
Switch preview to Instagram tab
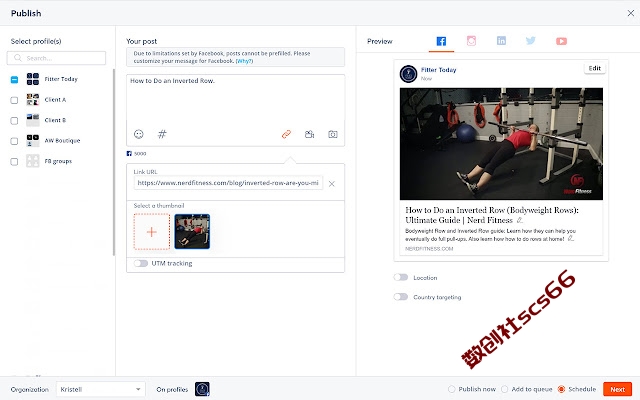471,41
